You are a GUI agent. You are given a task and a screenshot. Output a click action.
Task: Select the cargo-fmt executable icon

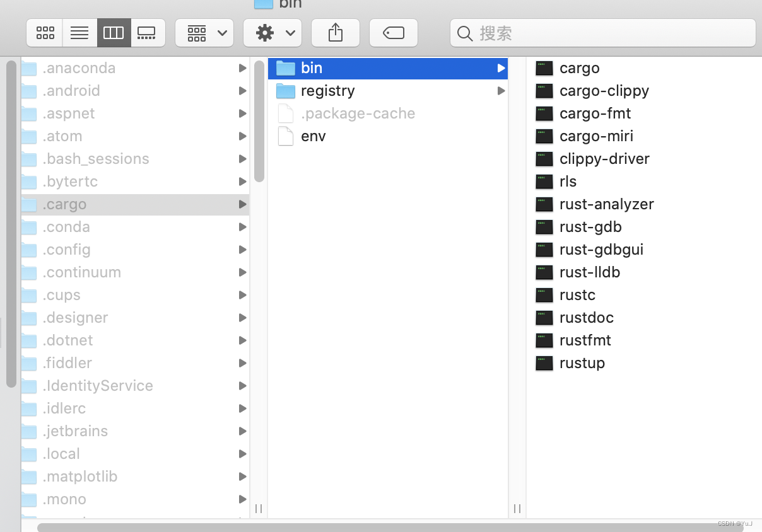(x=544, y=113)
